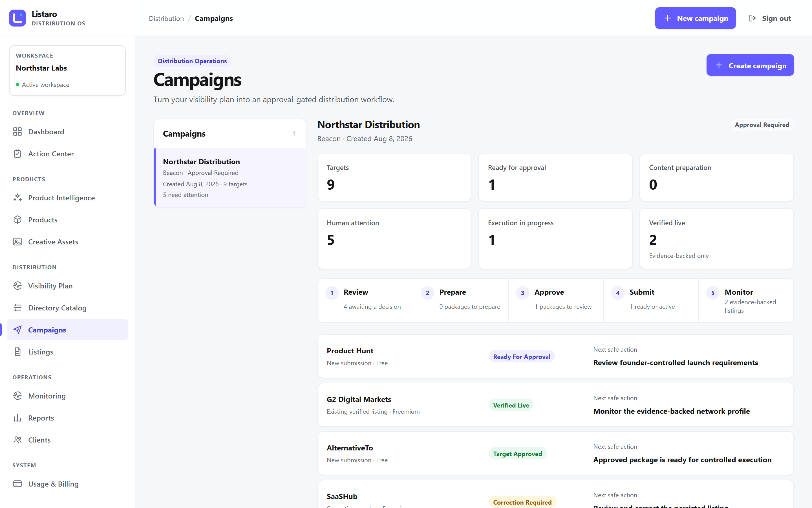Click the Action Center clipboard icon
Screen dimensions: 812x508
point(17,154)
